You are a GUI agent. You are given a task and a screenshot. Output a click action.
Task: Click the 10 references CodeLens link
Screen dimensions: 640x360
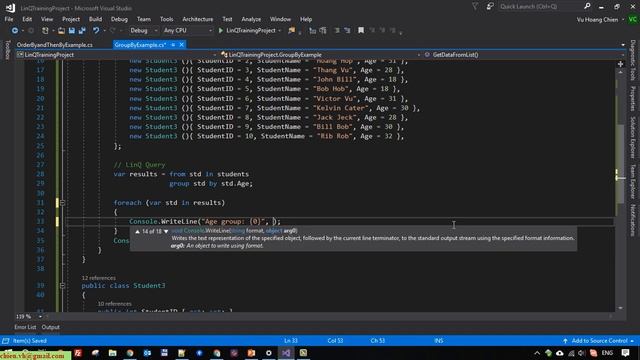tap(114, 304)
